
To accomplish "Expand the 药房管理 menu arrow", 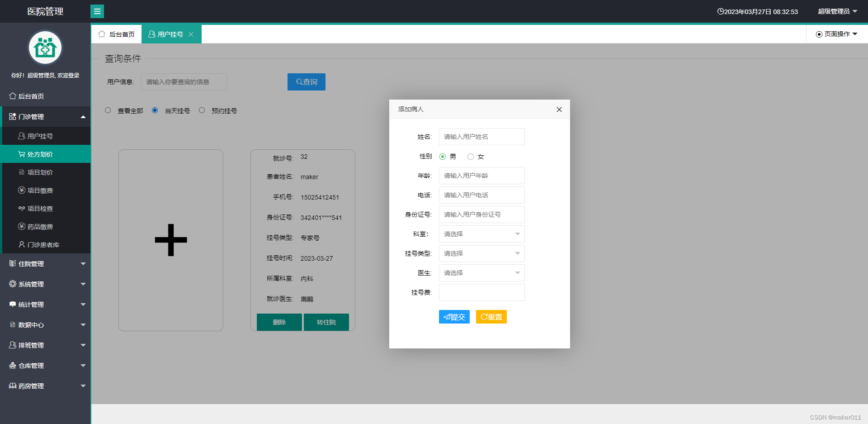I will coord(83,386).
